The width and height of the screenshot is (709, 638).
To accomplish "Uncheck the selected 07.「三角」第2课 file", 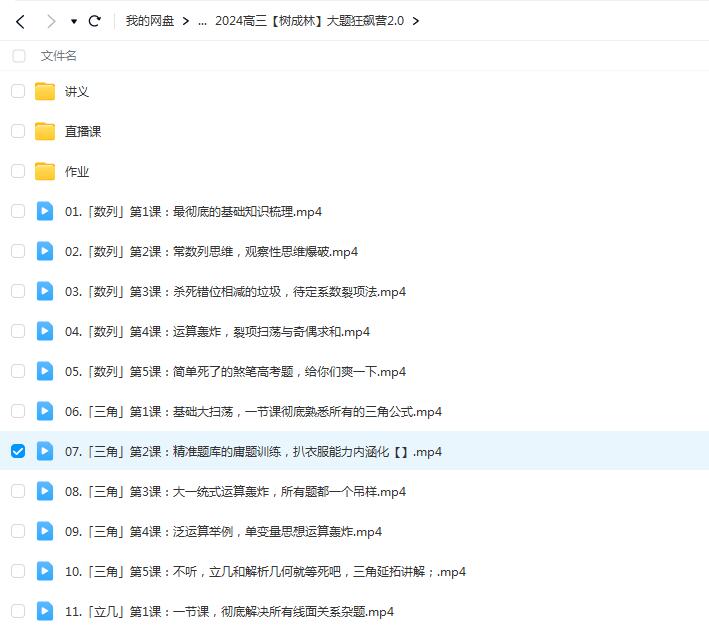I will (x=18, y=451).
